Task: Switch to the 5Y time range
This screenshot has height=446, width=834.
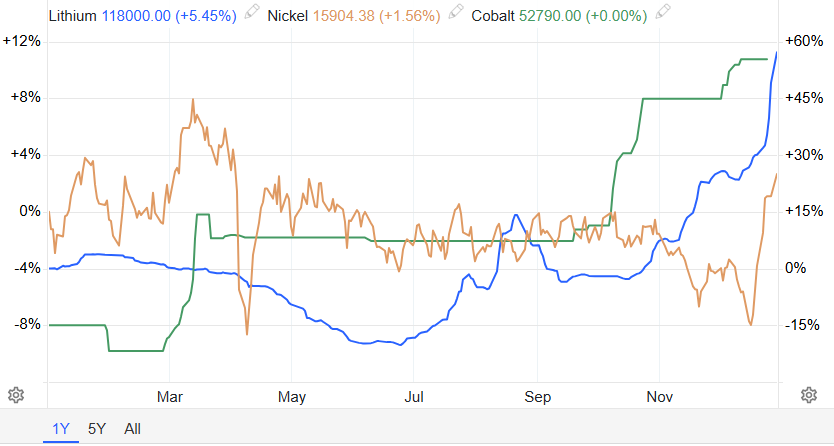Action: [x=97, y=429]
